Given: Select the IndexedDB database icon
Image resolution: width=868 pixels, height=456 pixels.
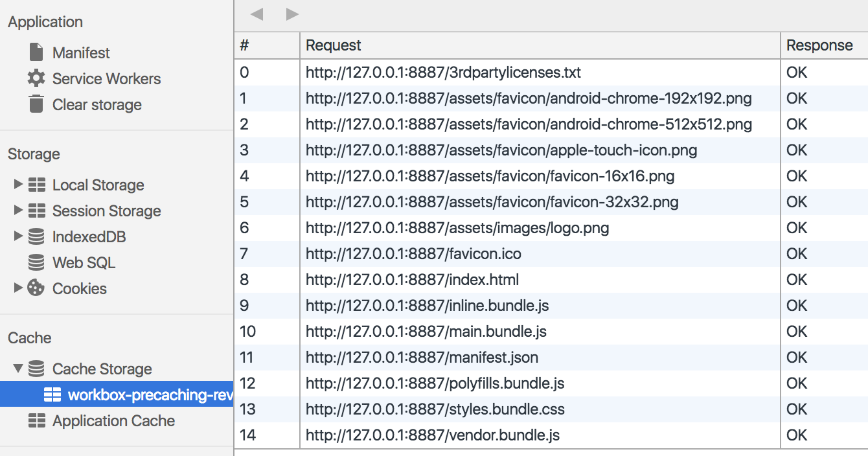Looking at the screenshot, I should pyautogui.click(x=38, y=236).
